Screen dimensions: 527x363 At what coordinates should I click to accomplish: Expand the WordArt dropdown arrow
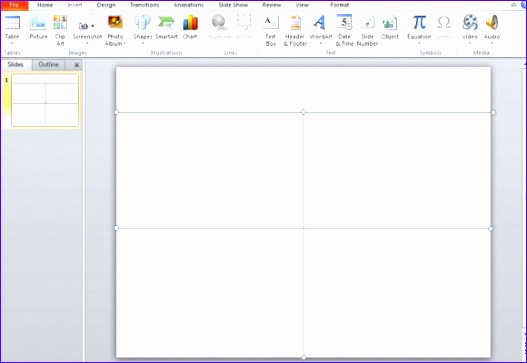pyautogui.click(x=321, y=43)
